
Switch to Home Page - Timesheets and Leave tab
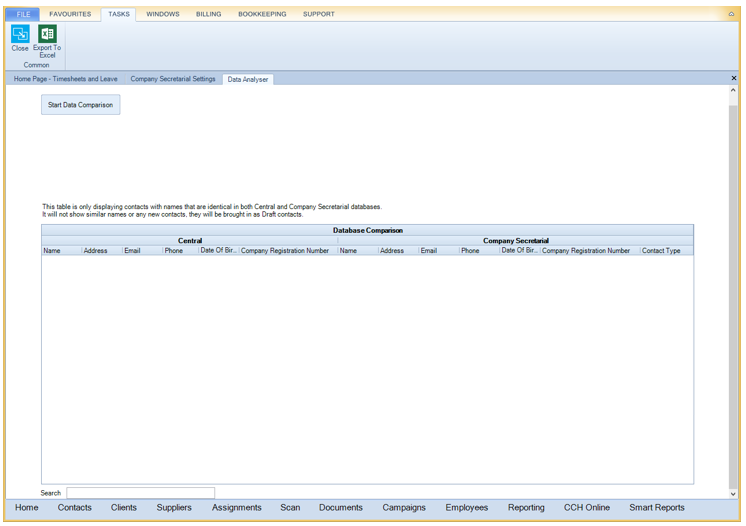tap(66, 79)
